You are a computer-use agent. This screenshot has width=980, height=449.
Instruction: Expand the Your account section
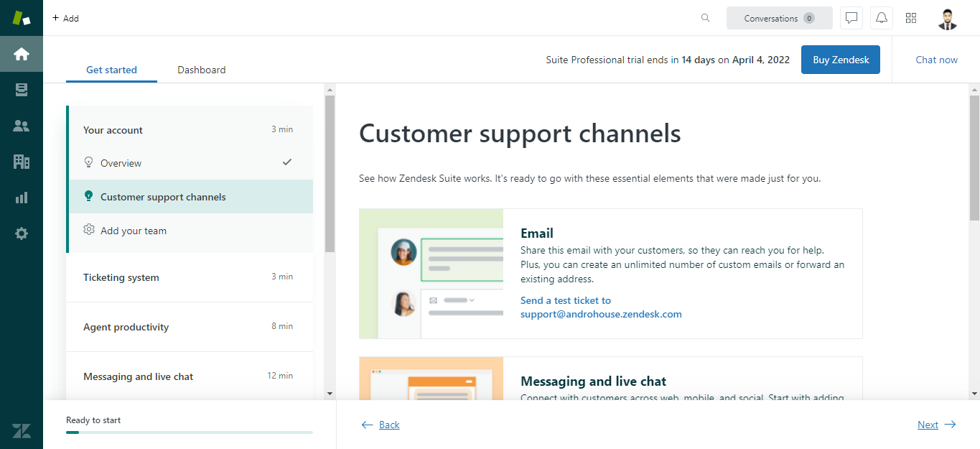[191, 130]
